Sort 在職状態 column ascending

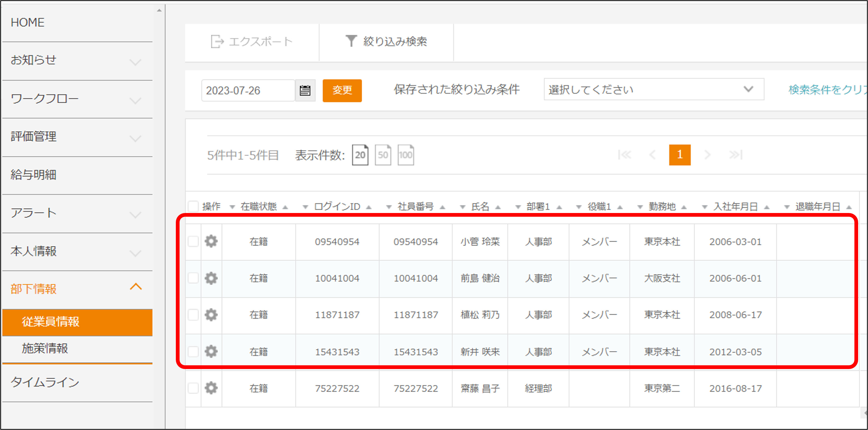pyautogui.click(x=285, y=207)
